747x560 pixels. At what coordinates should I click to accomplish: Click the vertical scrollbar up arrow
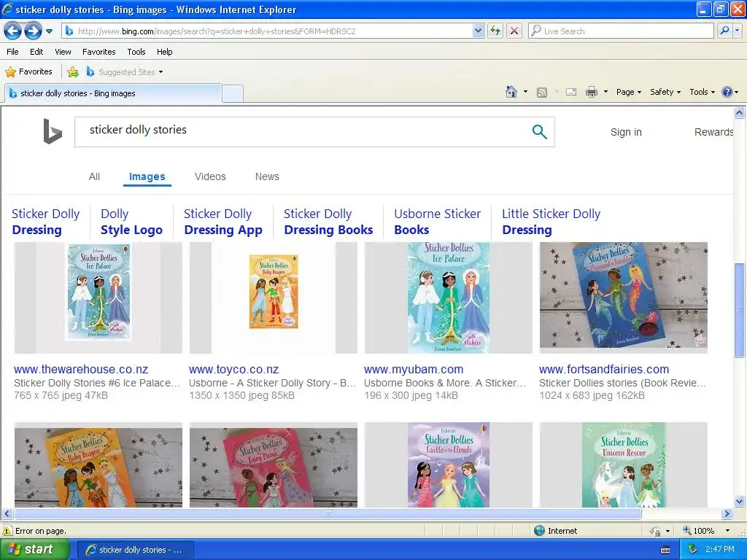740,113
